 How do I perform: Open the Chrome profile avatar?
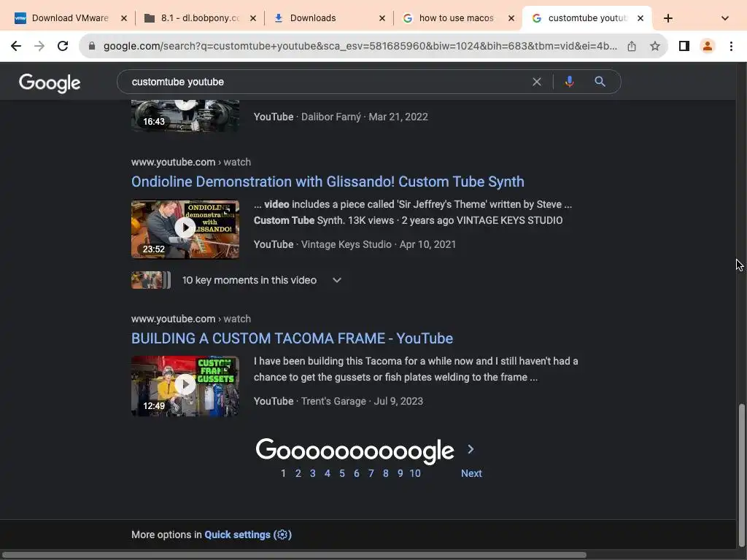708,46
